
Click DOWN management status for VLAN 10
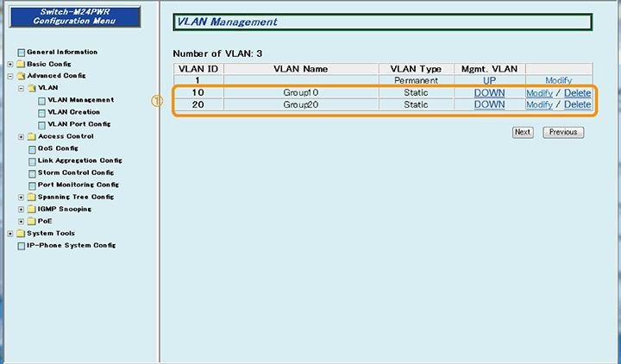click(489, 92)
